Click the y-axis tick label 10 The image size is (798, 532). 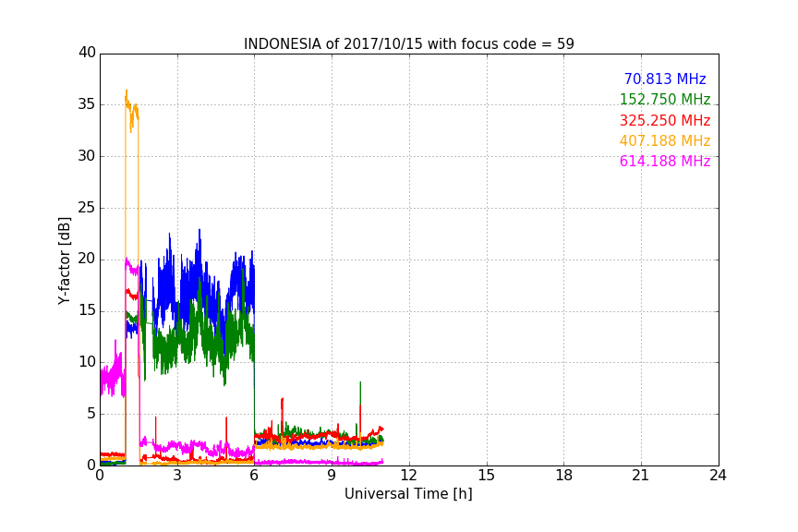[x=87, y=362]
